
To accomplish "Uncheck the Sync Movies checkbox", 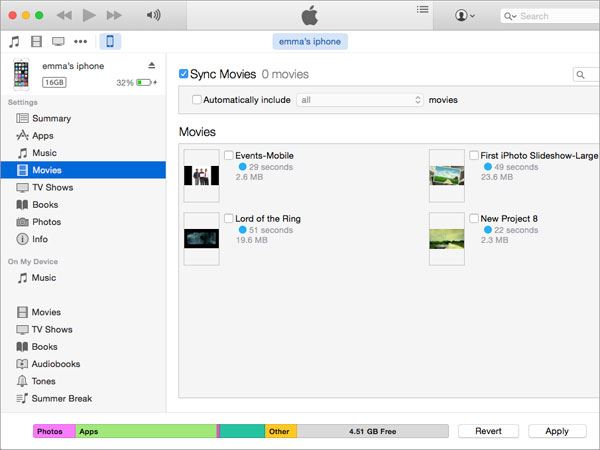I will pos(183,73).
